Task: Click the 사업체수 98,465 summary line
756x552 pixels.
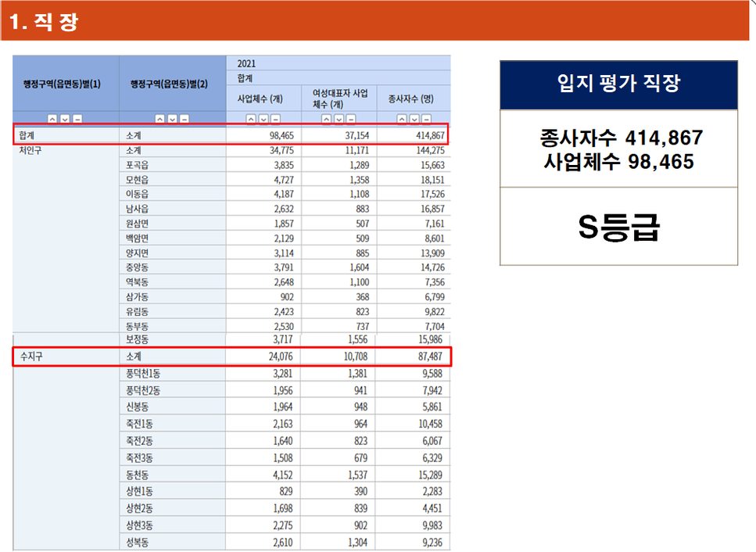Action: (619, 162)
